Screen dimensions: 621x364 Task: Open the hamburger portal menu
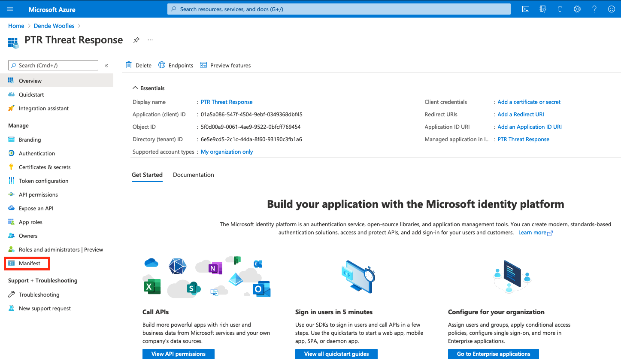tap(10, 9)
